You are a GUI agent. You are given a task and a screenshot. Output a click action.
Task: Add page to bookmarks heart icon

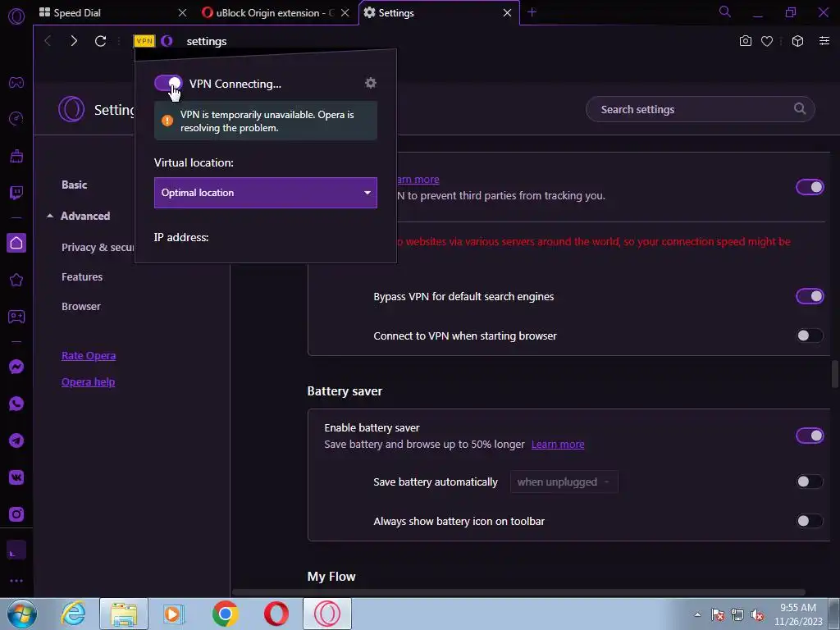click(767, 41)
